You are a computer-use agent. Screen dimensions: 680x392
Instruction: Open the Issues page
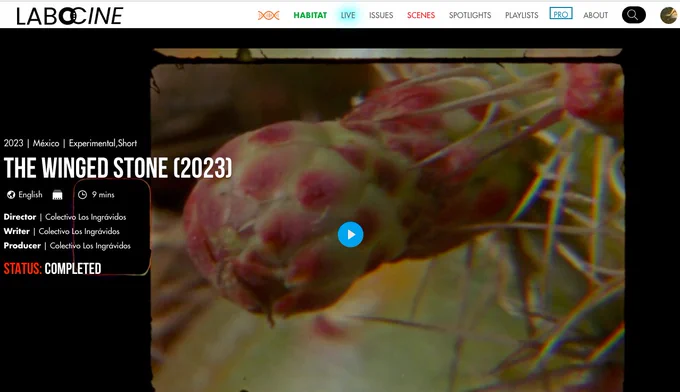(381, 15)
